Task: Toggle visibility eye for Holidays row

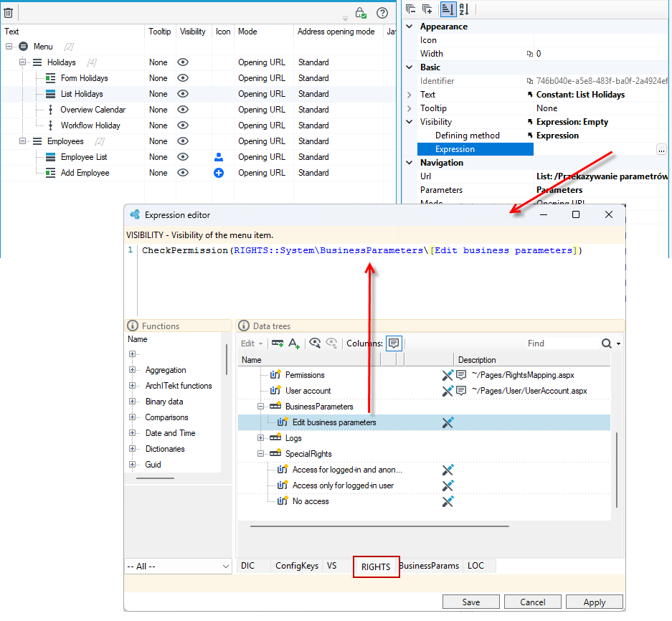Action: coord(183,62)
